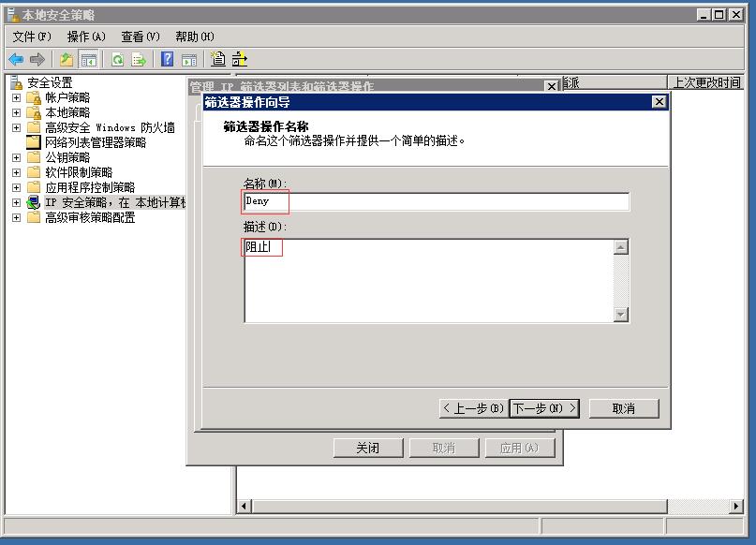Viewport: 756px width, 545px height.
Task: Expand the 本地策略 tree node
Action: [15, 110]
